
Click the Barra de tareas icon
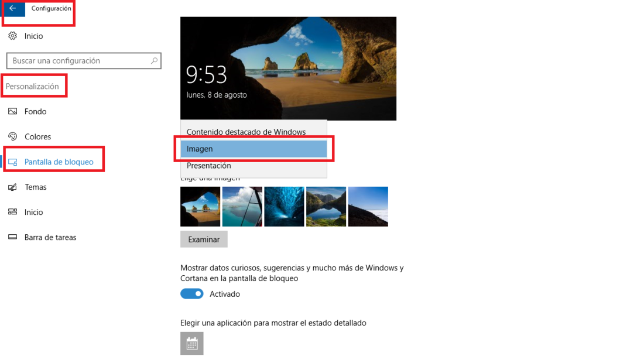click(x=13, y=237)
